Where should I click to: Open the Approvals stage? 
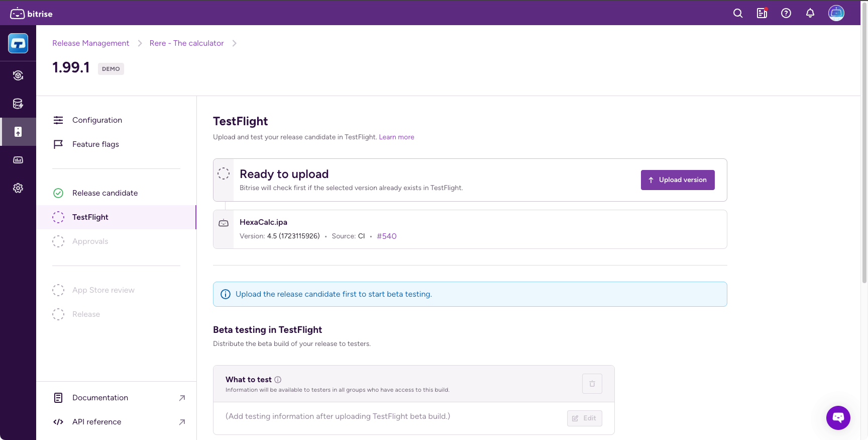pyautogui.click(x=116, y=241)
